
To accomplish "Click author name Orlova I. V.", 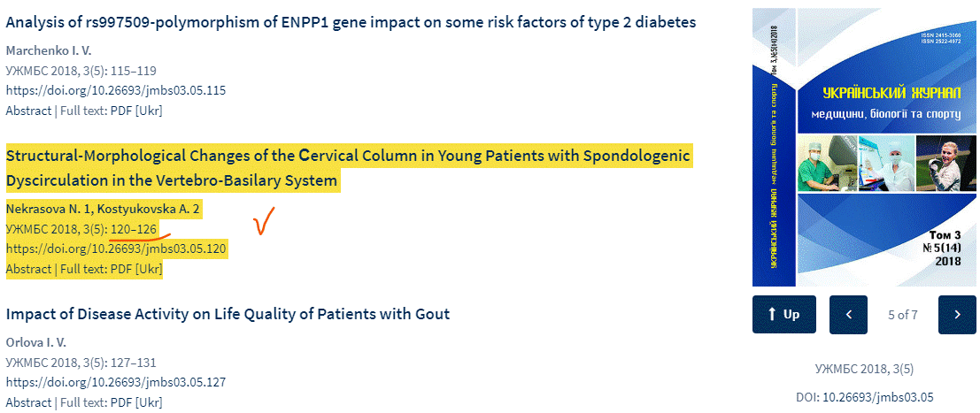I will pos(36,342).
